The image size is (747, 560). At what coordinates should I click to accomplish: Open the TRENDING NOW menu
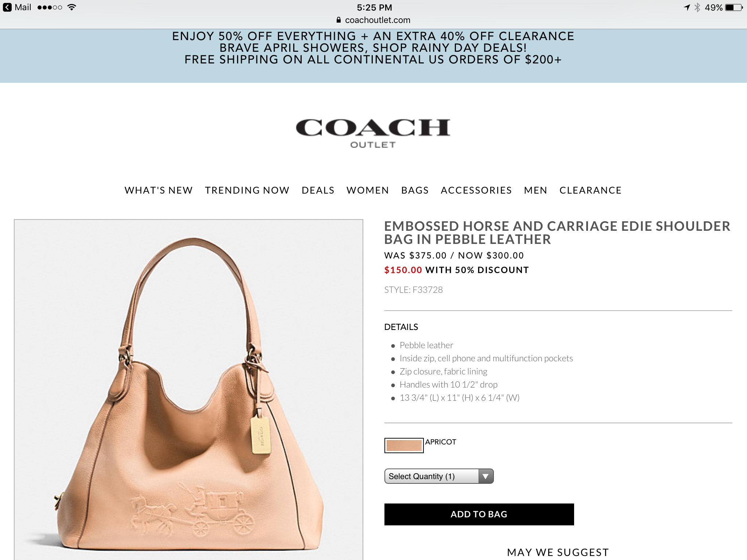(x=247, y=190)
